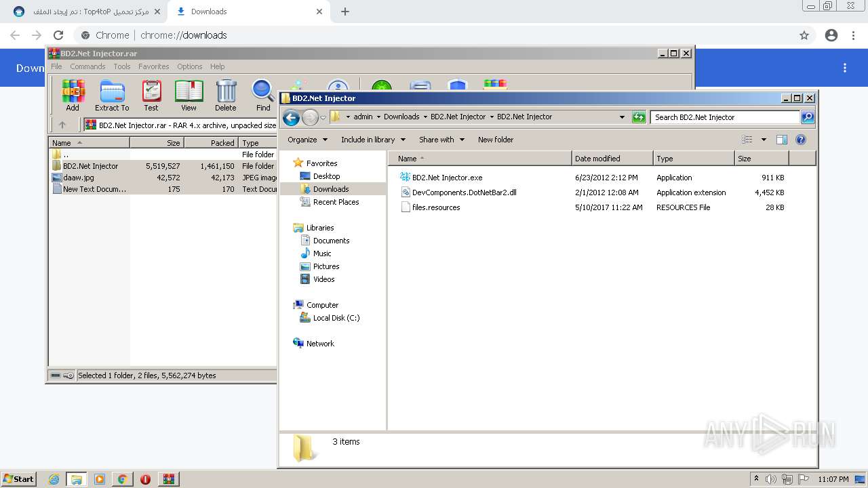Open the File menu in WinRAR
The height and width of the screenshot is (488, 868).
click(56, 66)
